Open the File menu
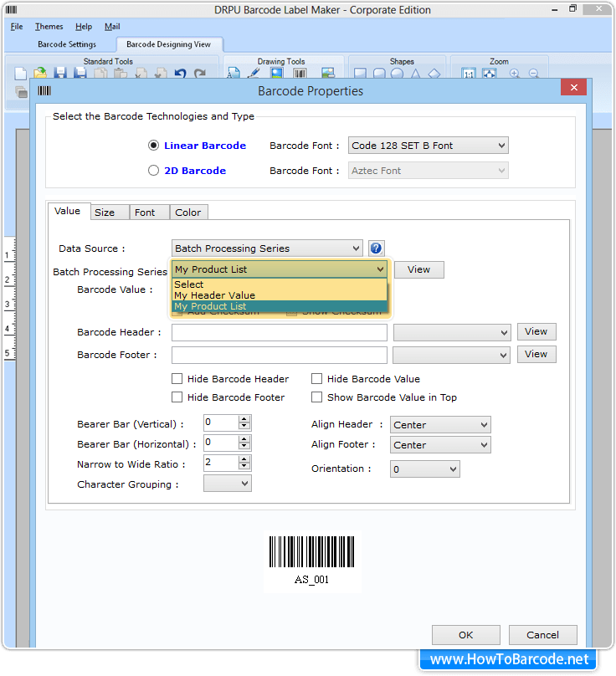 tap(17, 27)
